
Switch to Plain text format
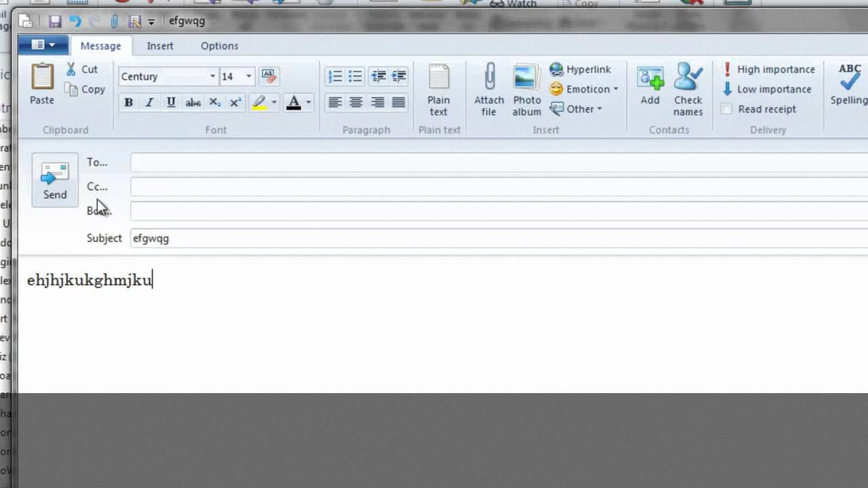pos(439,89)
